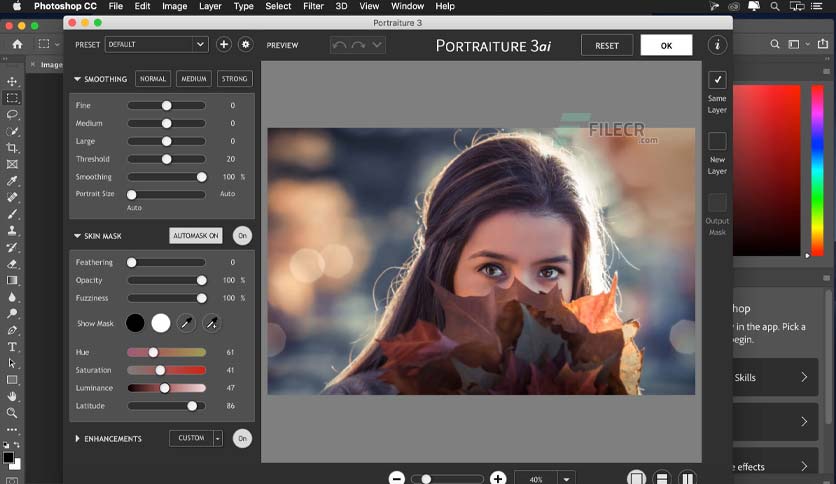Apply Medium smoothing preset
This screenshot has width=836, height=484.
coord(194,79)
